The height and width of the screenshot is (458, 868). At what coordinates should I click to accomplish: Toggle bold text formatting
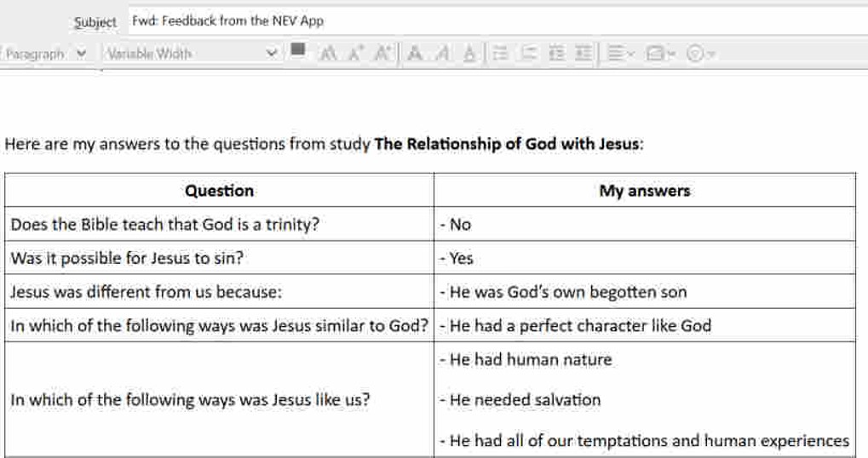click(x=415, y=54)
